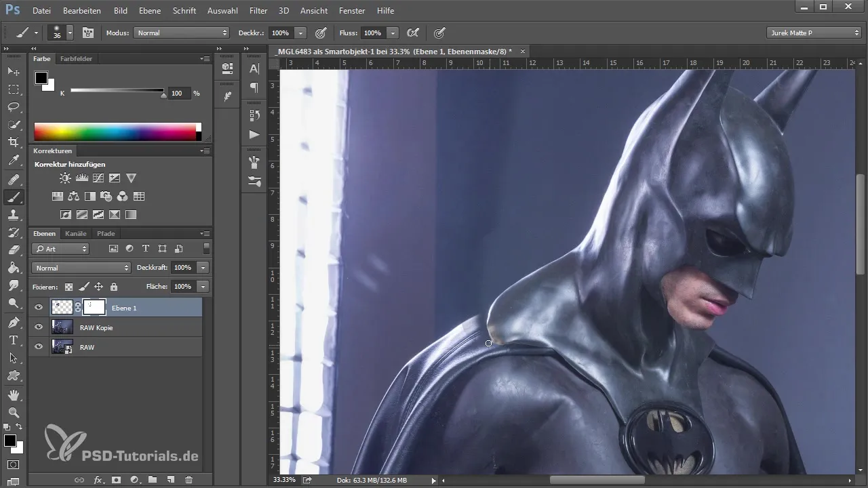Select the Healing Brush tool
Screen dimensions: 868x488
14,180
